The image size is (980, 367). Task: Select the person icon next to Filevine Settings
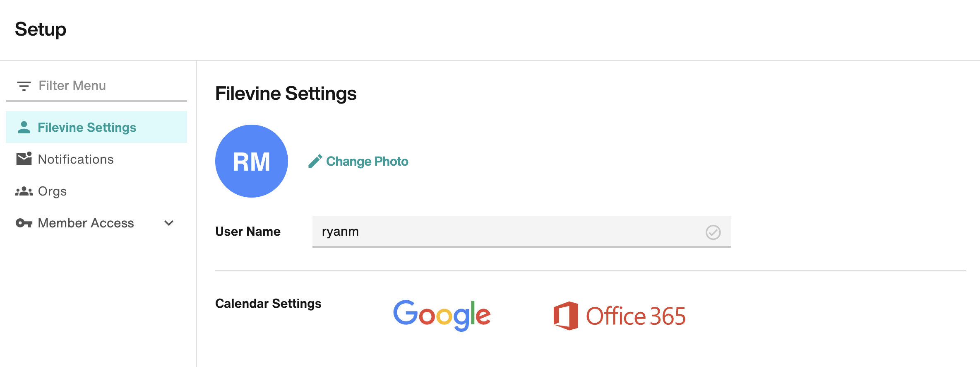click(x=24, y=127)
